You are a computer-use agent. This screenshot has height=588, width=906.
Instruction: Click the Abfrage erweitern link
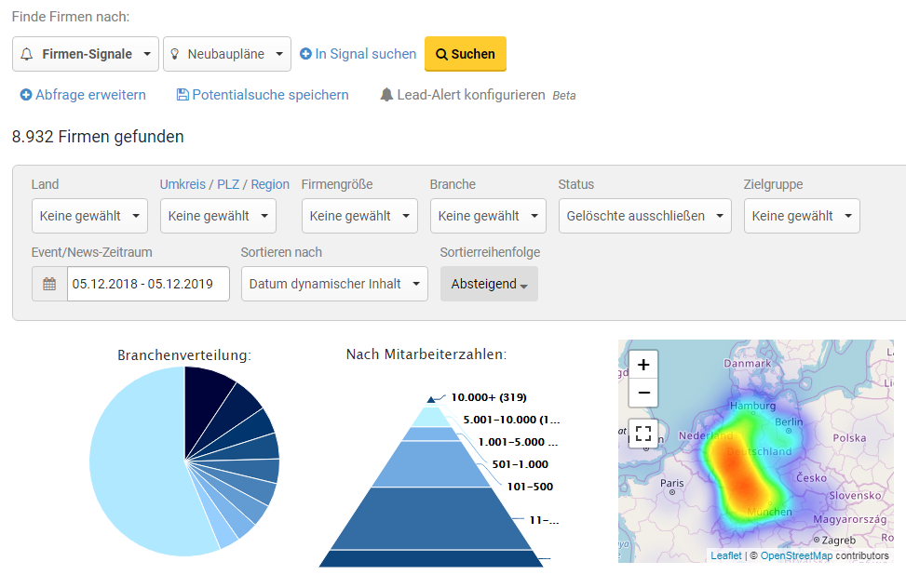[x=83, y=95]
